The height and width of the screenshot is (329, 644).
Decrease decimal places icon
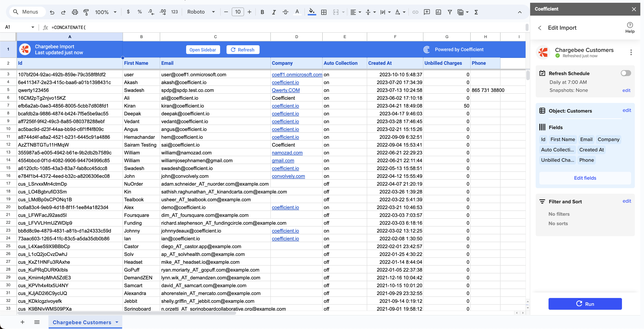coord(151,12)
